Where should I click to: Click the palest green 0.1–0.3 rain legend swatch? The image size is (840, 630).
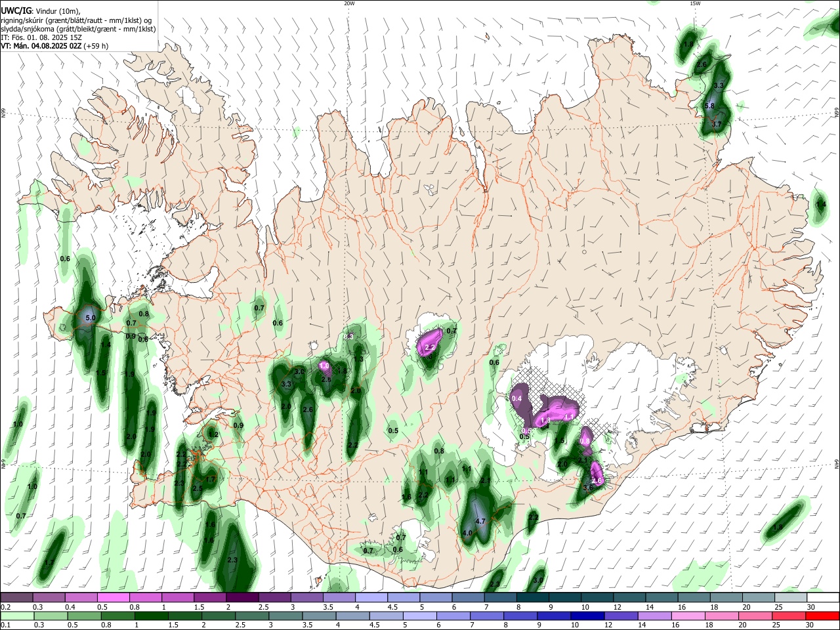click(x=16, y=616)
